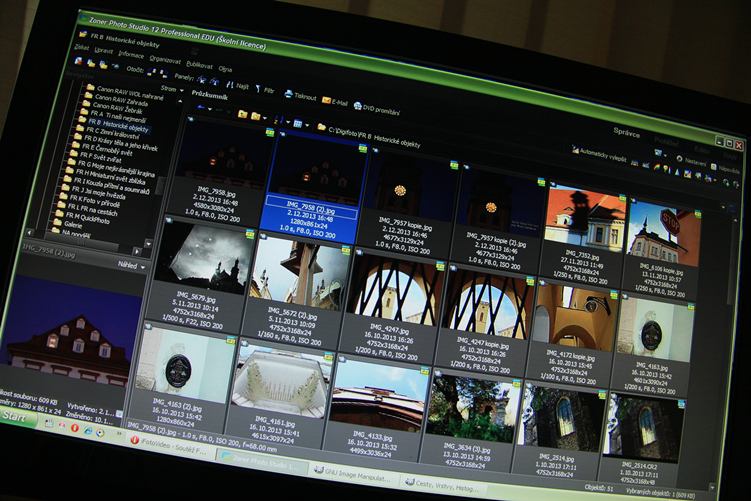The image size is (751, 501).
Task: Open the sort order dropdown arrow
Action: 288,122
